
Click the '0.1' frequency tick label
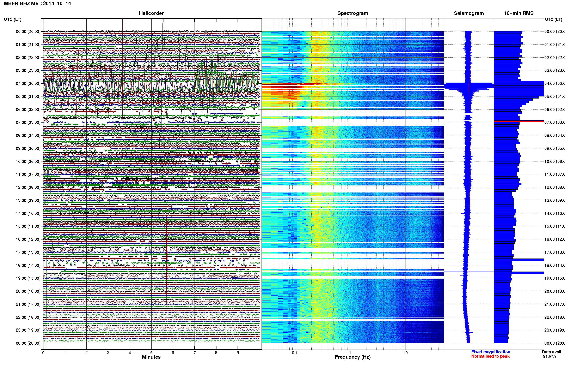pyautogui.click(x=295, y=353)
